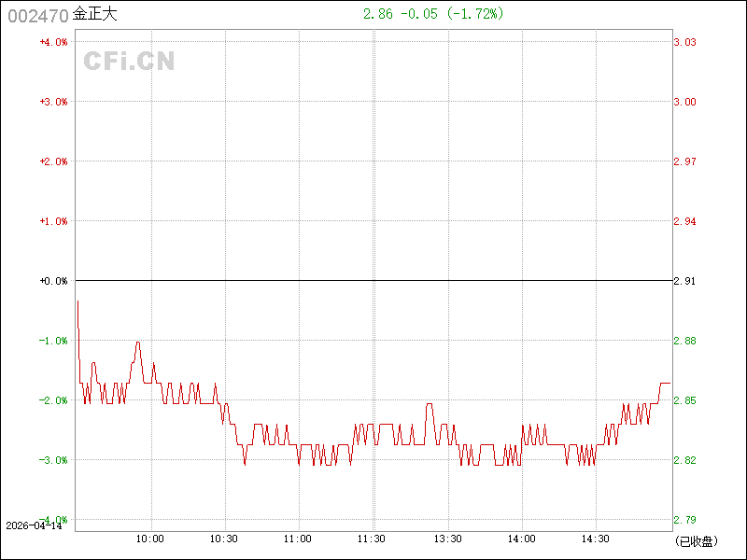Select the 11:00 time axis marker

click(298, 539)
